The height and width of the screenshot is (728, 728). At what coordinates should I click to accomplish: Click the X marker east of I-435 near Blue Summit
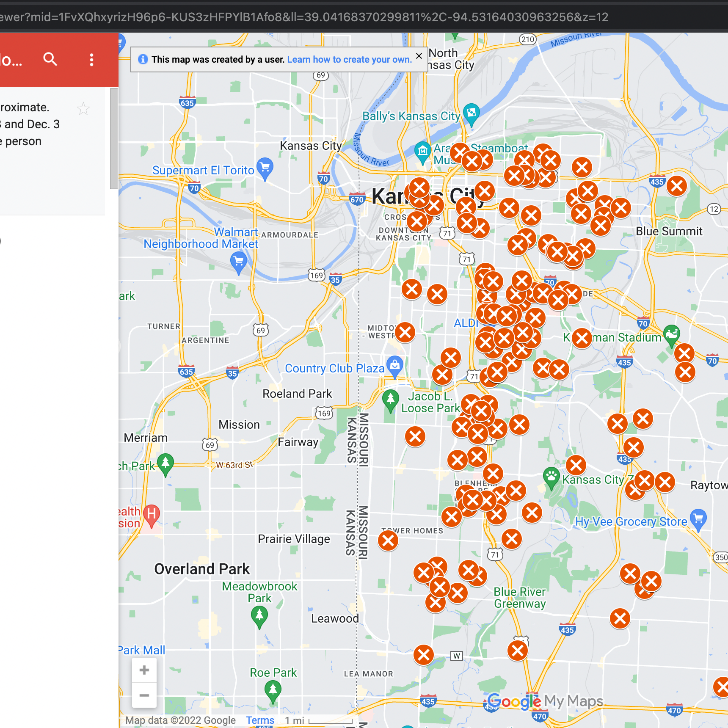pyautogui.click(x=677, y=185)
